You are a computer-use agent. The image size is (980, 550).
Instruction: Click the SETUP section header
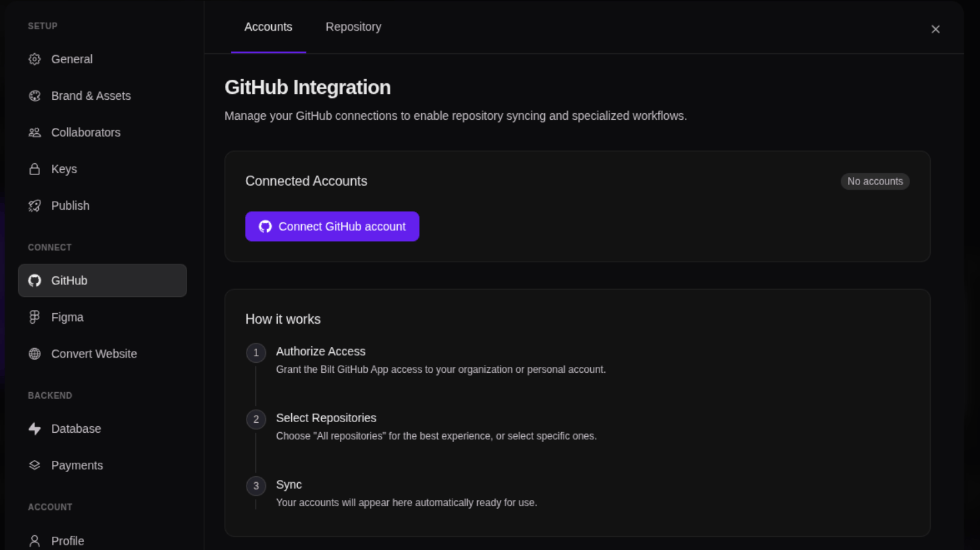click(x=43, y=26)
